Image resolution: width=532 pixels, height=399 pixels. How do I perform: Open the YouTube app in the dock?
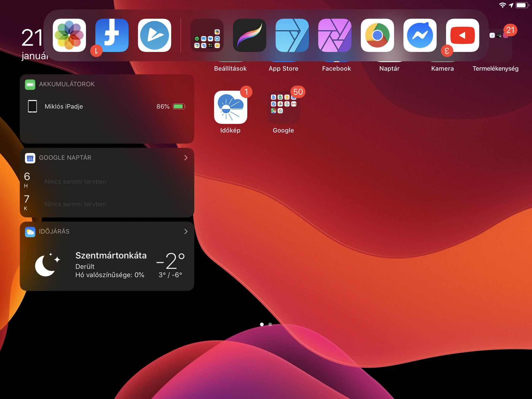click(463, 35)
